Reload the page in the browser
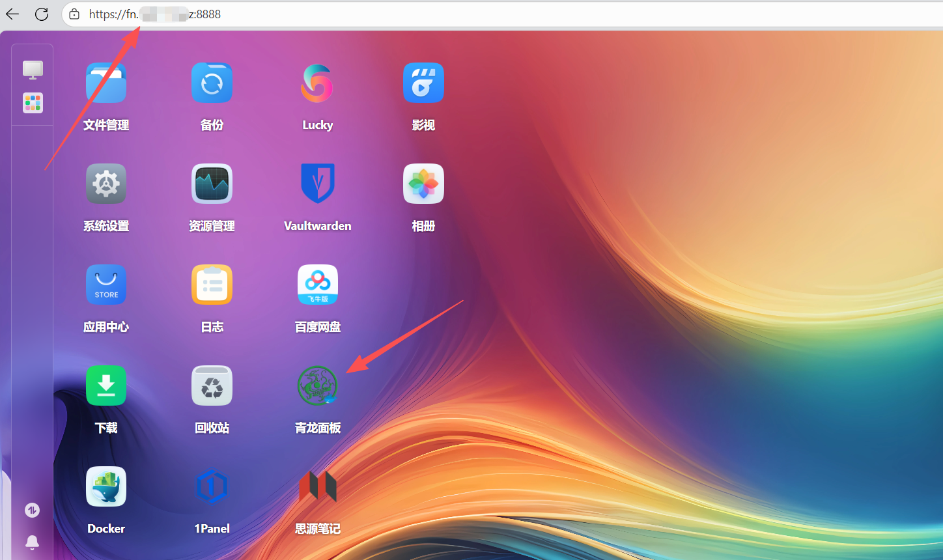Screen dimensions: 943x560 [42, 14]
